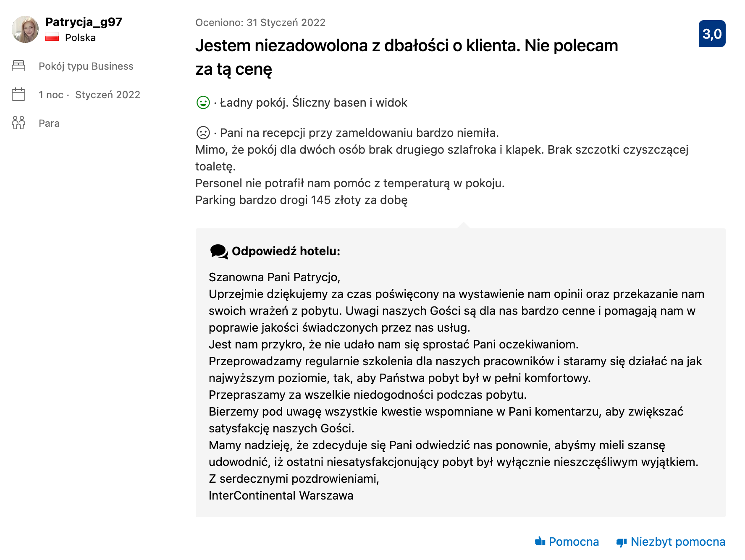The image size is (745, 560).
Task: Click the thumbs up icon
Action: [x=540, y=542]
